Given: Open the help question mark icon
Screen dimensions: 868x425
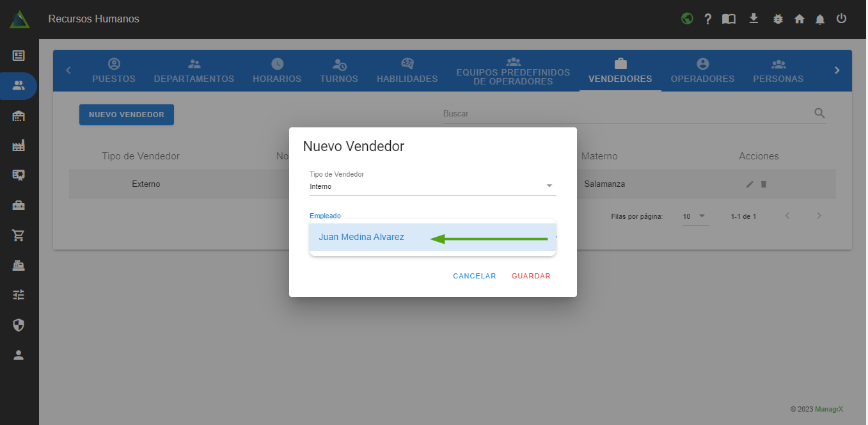Looking at the screenshot, I should (707, 19).
